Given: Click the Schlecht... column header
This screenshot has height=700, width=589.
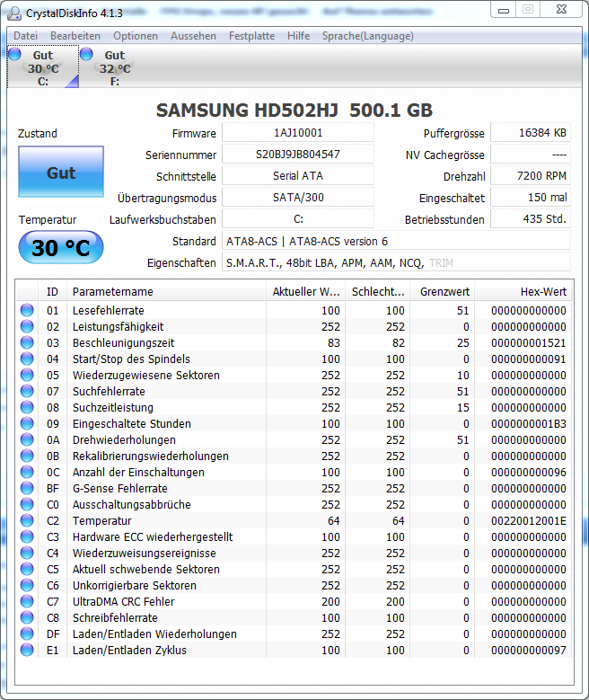Looking at the screenshot, I should pos(377,291).
